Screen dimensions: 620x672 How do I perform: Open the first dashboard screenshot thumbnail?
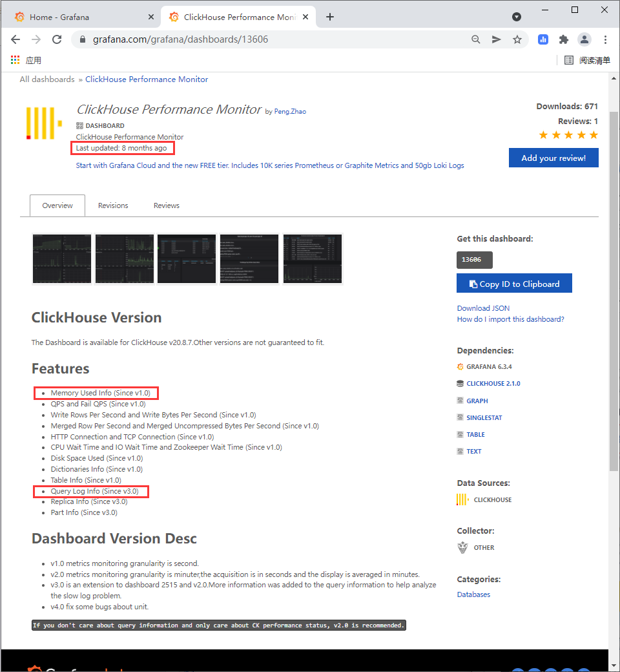coord(62,259)
